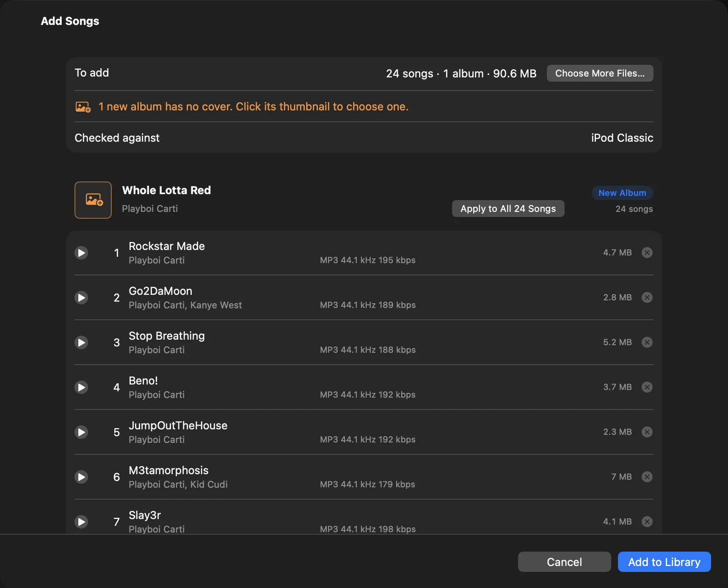
Task: Preview the Slay3r track
Action: coord(81,522)
